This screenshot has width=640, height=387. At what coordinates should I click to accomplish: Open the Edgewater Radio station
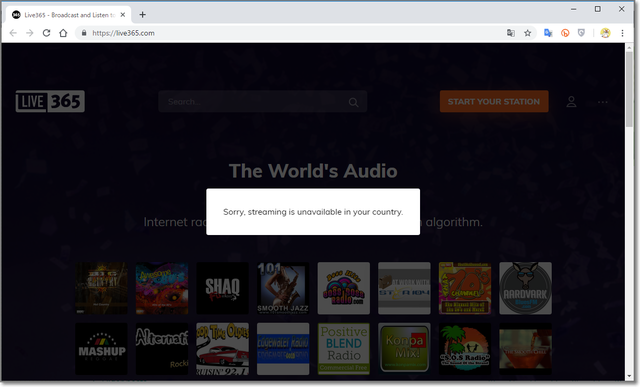[283, 349]
